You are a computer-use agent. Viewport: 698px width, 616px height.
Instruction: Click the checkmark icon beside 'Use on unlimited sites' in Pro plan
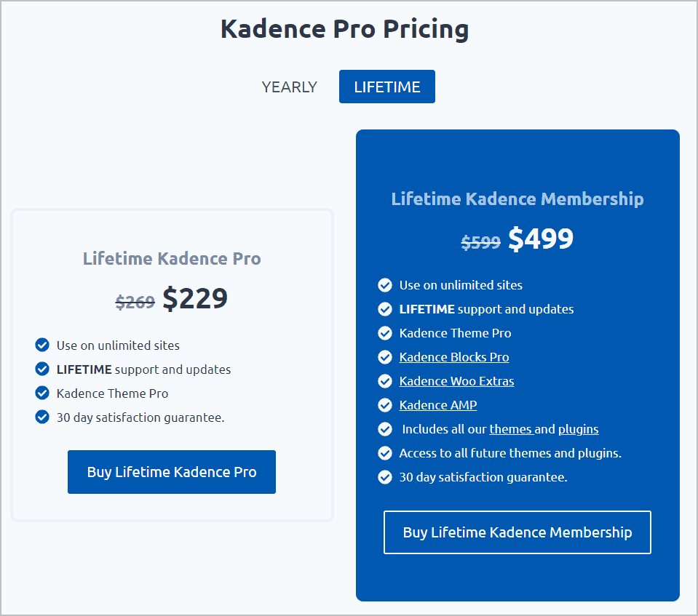click(42, 345)
